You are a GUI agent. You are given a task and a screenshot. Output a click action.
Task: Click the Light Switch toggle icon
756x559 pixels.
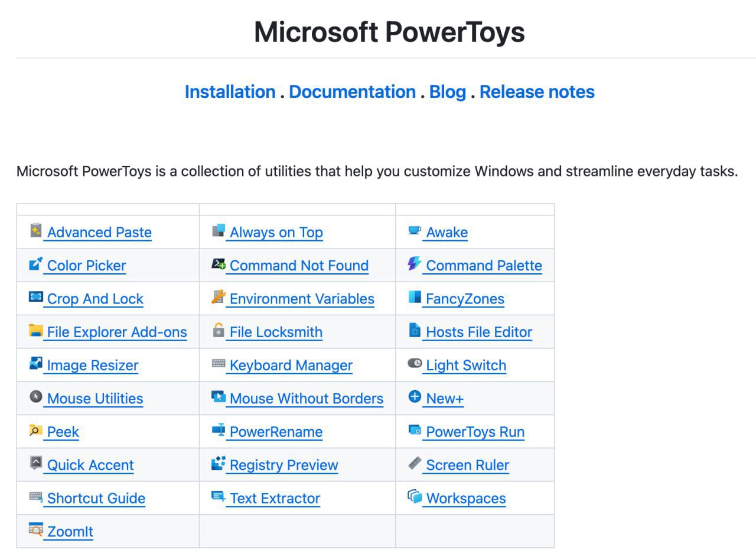(x=415, y=364)
